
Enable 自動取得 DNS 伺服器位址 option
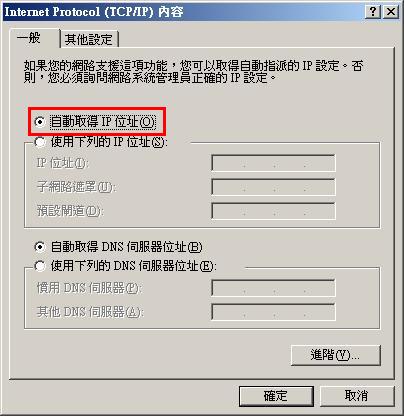40,247
